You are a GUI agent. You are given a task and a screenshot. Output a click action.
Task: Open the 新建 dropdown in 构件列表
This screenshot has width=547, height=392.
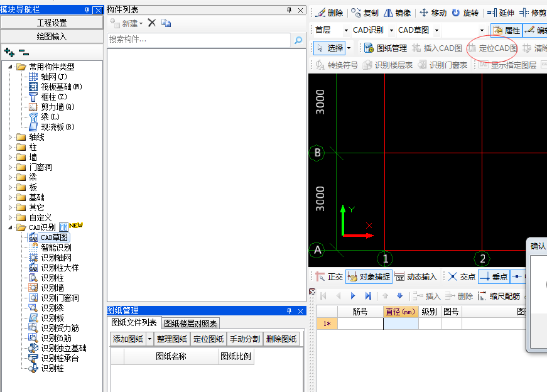(141, 24)
